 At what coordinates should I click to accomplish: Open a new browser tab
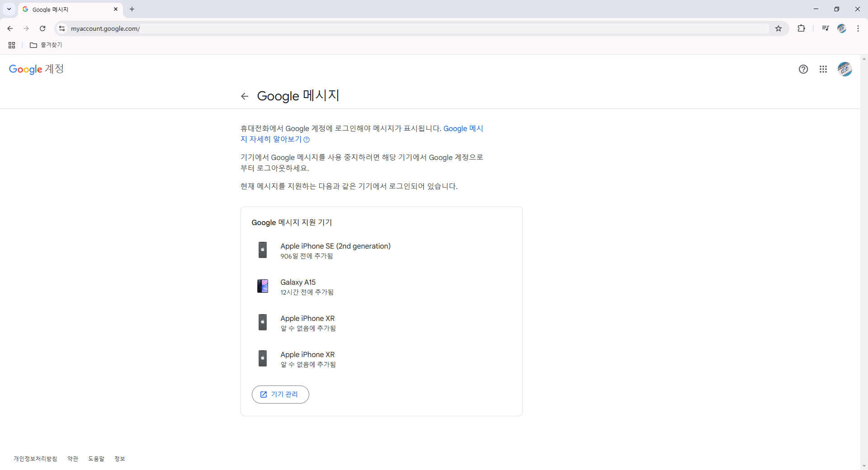point(132,9)
